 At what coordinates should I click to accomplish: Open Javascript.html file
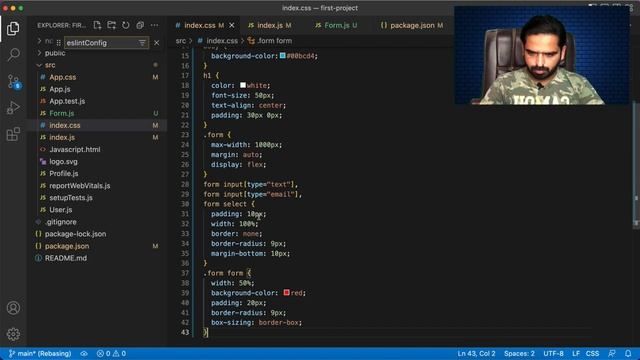click(x=75, y=149)
